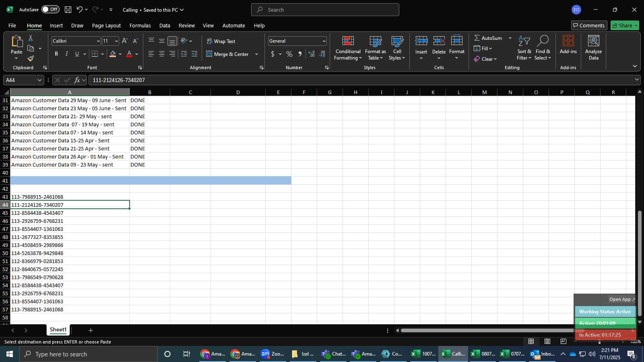Click Decrease Decimal icon
The width and height of the screenshot is (644, 362).
pos(322,54)
